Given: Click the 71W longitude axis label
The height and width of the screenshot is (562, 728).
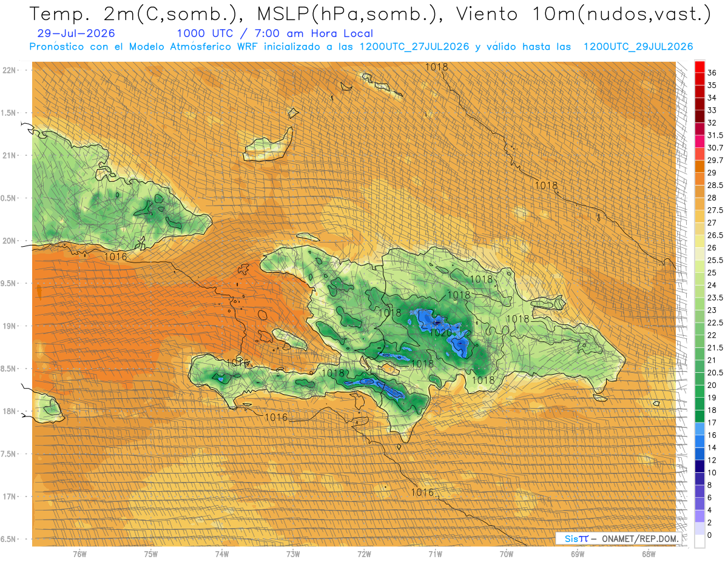Looking at the screenshot, I should point(435,554).
